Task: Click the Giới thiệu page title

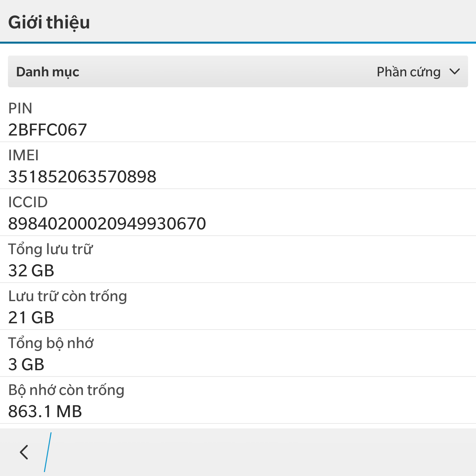Action: pos(49,22)
